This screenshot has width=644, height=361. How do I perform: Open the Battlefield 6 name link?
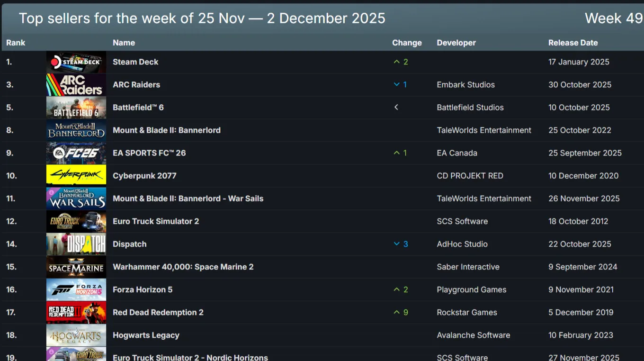coord(138,108)
